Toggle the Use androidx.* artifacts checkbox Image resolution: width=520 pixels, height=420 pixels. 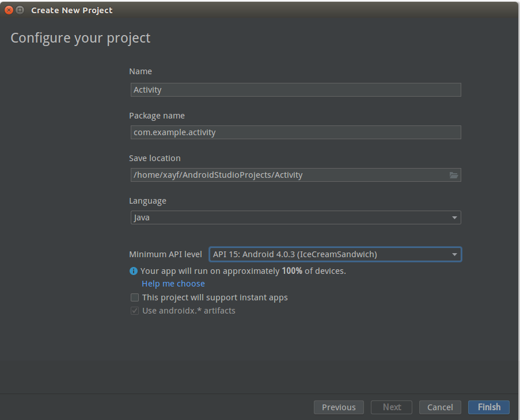[135, 311]
